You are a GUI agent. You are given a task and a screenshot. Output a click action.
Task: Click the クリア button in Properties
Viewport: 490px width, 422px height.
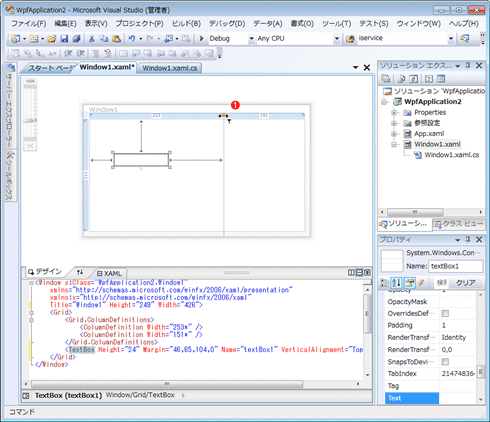click(465, 283)
